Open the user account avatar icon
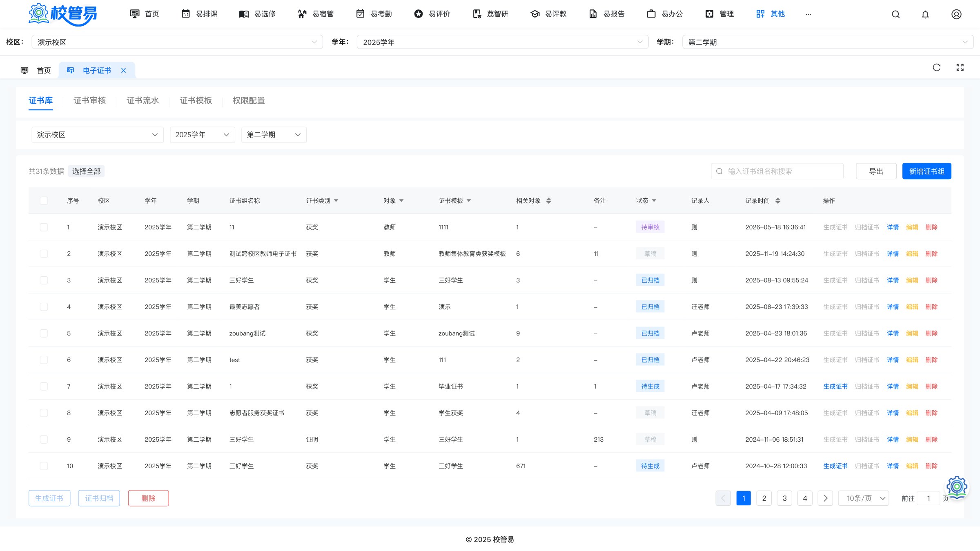The image size is (980, 551). (x=956, y=14)
